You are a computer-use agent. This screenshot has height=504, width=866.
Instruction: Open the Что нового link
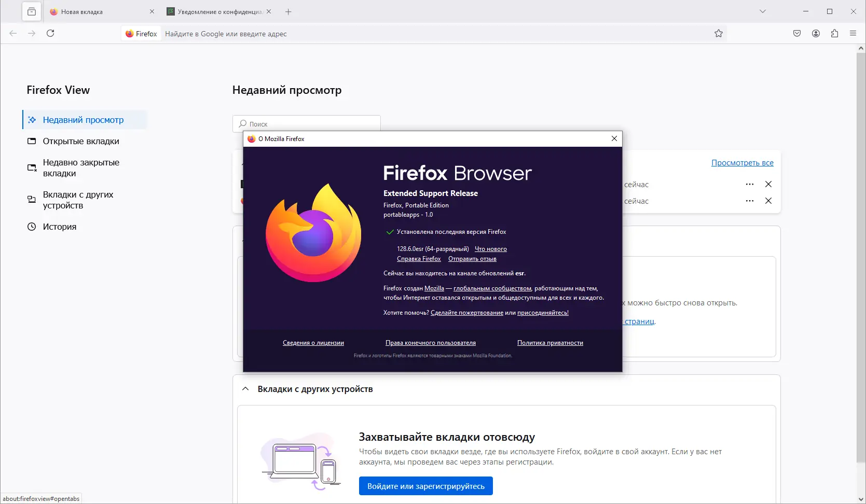490,249
